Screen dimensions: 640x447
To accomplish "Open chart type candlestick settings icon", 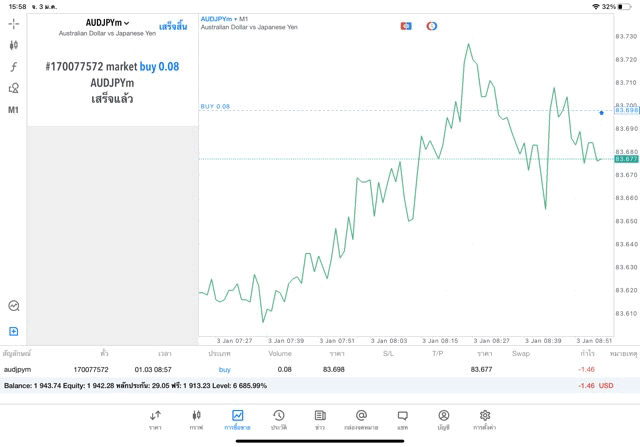I will click(14, 45).
